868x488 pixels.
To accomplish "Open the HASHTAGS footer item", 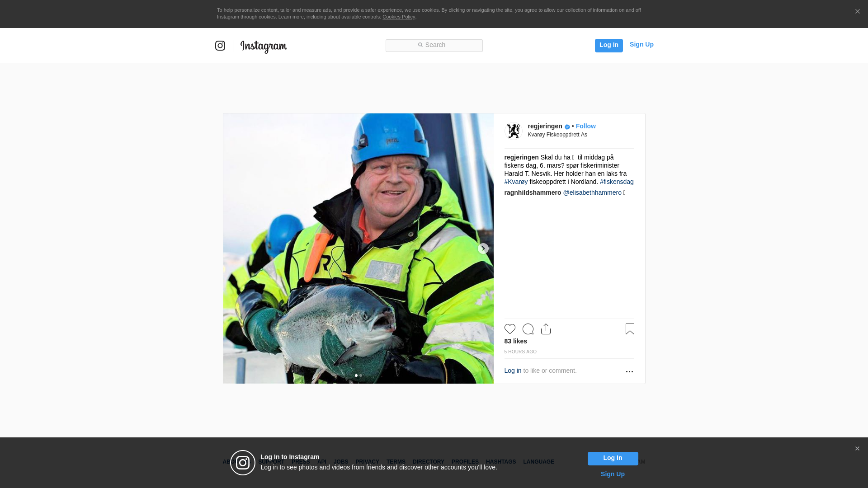I will (x=500, y=462).
